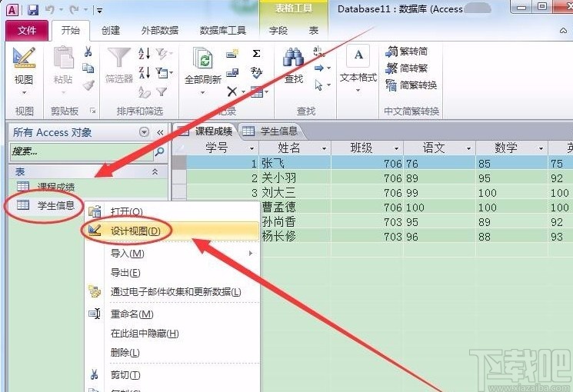This screenshot has height=392, width=573.
Task: Collapse the 表 group in navigation pane
Action: pyautogui.click(x=155, y=171)
